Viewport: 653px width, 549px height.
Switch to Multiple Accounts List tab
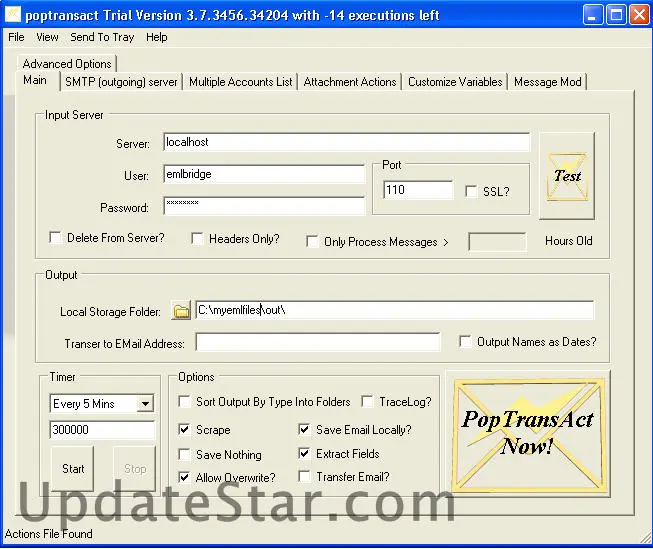240,82
